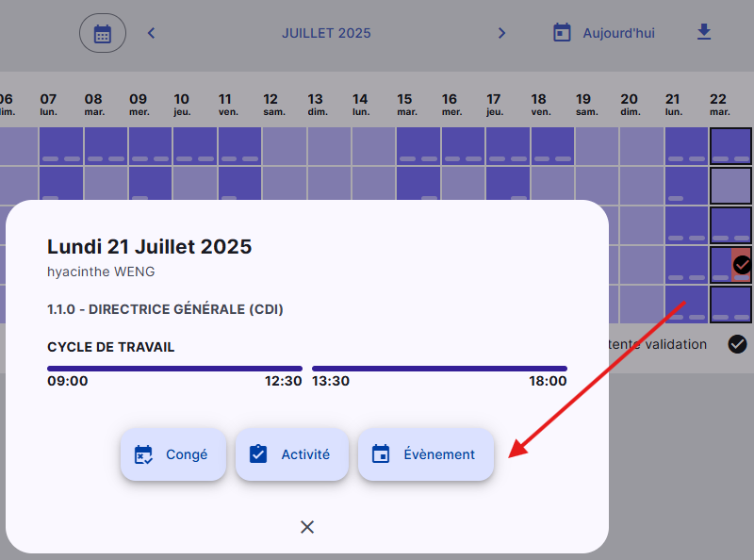Image resolution: width=754 pixels, height=560 pixels.
Task: Click the afternoon 13:30–18:00 work cycle bar
Action: [x=439, y=369]
